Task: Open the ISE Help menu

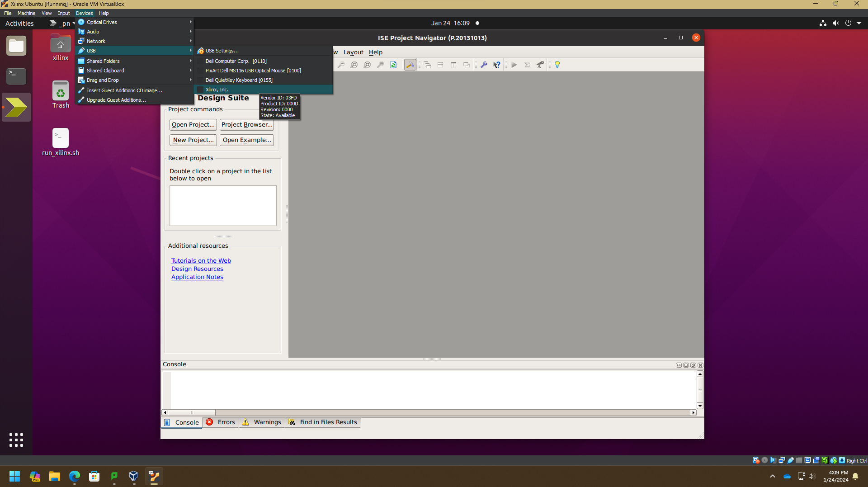Action: [375, 52]
